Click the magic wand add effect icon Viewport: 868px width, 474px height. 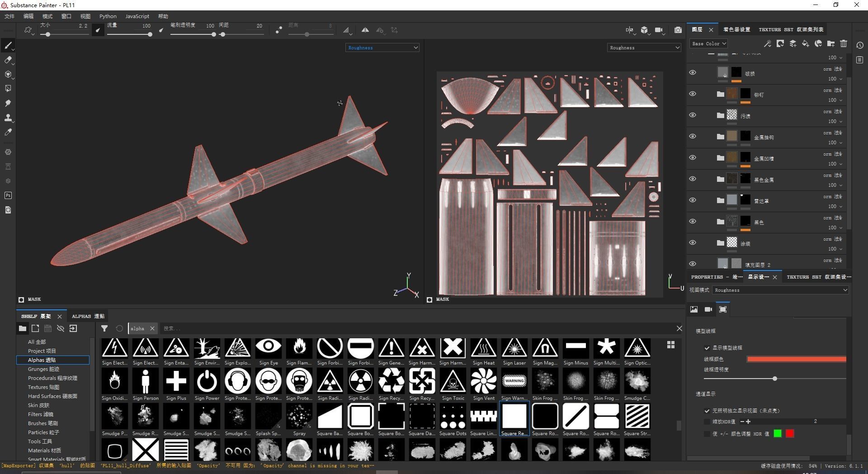(x=767, y=44)
